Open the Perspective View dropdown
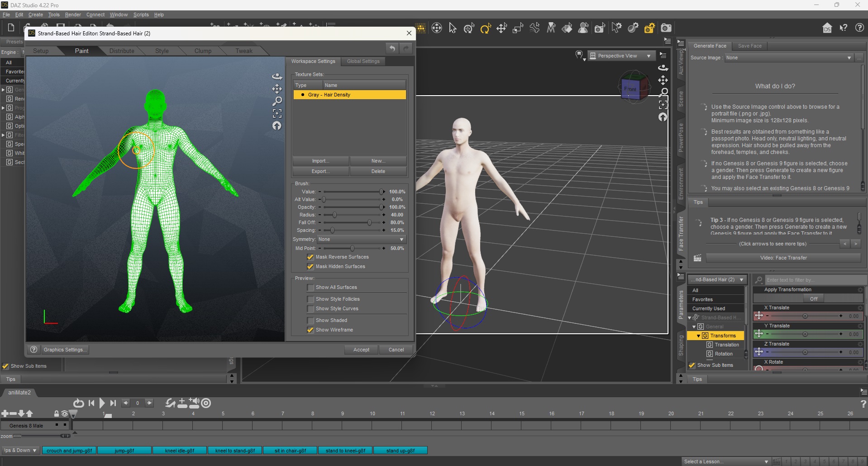This screenshot has width=868, height=466. pos(621,56)
